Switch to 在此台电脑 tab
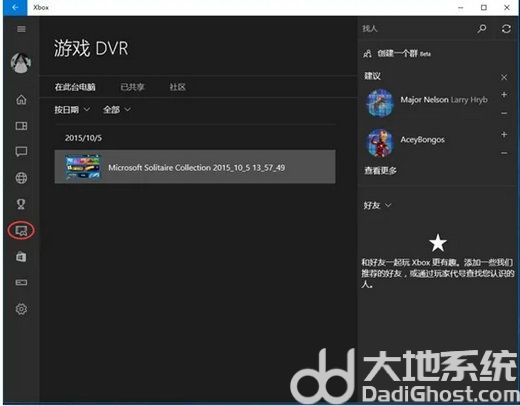The image size is (520, 406). click(75, 87)
